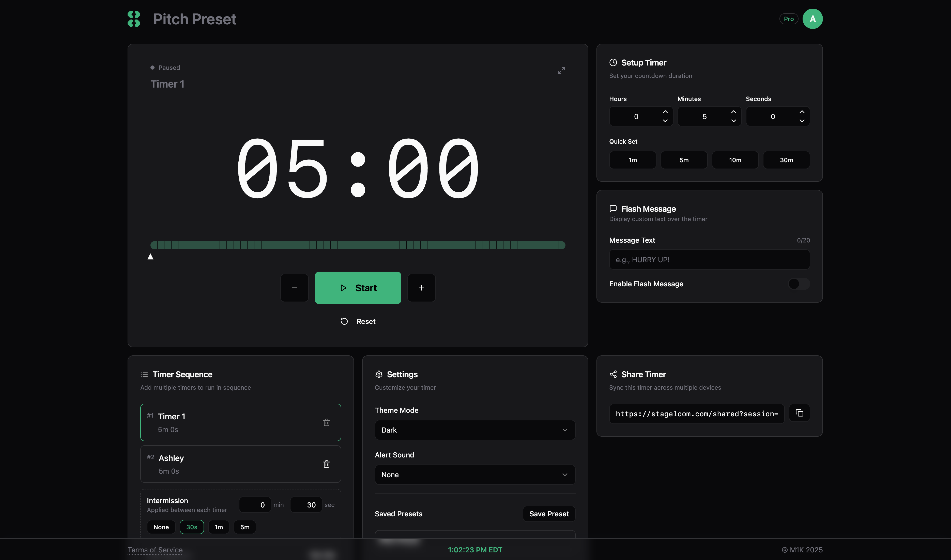Click the green timer progress bar
Screen dimensions: 951x560
(358, 245)
